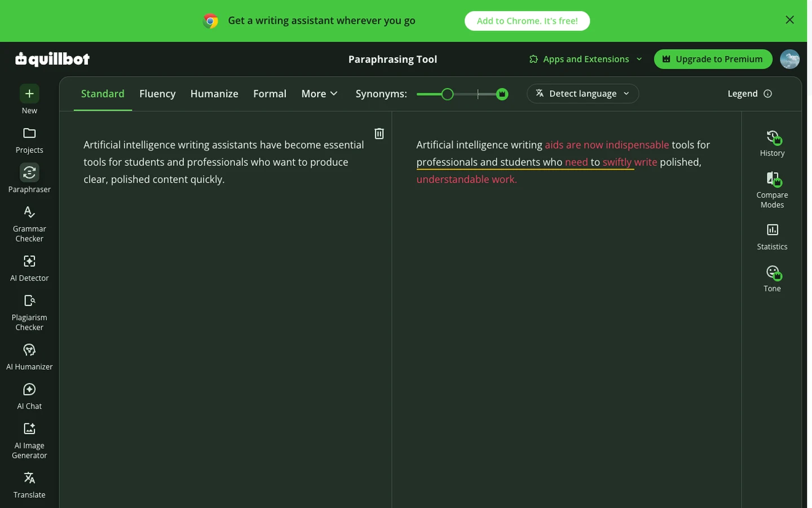Image resolution: width=812 pixels, height=508 pixels.
Task: Click the Synonyms slider tick mark
Action: (478, 94)
